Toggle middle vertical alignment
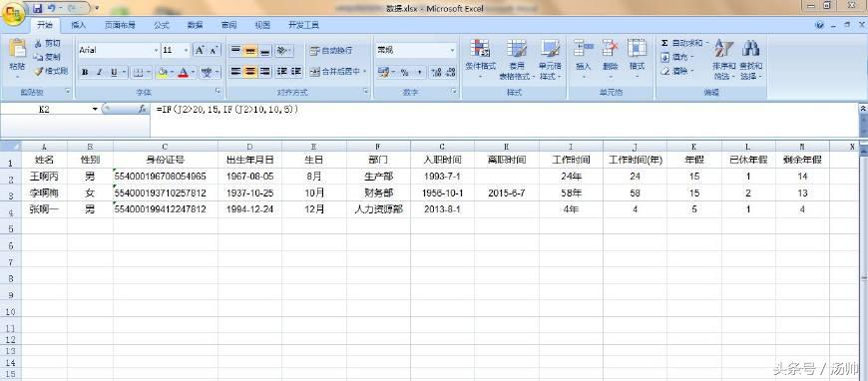This screenshot has height=381, width=868. click(250, 51)
